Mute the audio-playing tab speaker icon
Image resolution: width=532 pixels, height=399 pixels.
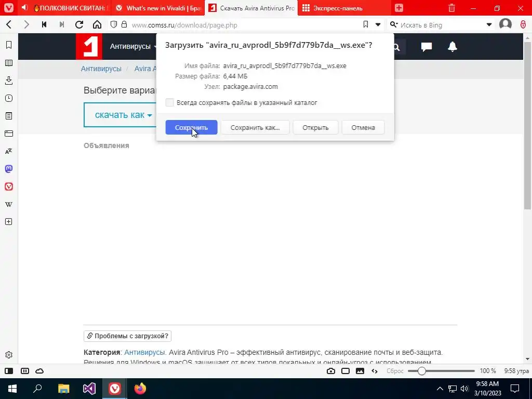(x=24, y=8)
